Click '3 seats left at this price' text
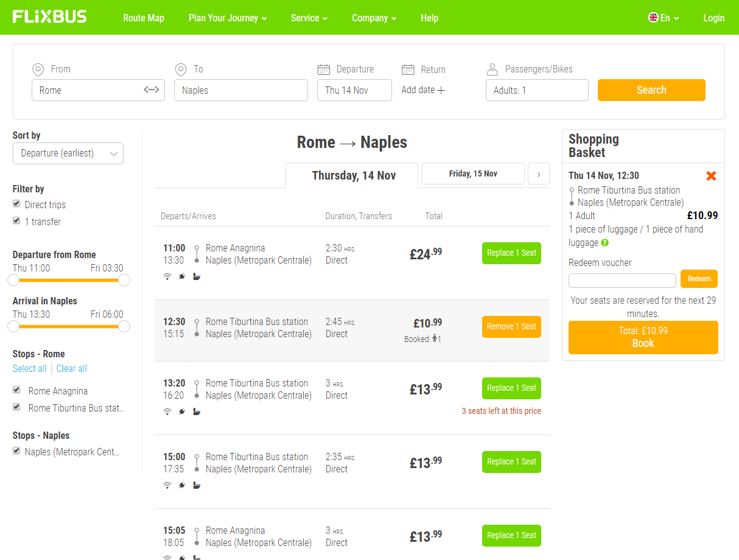 (x=502, y=411)
